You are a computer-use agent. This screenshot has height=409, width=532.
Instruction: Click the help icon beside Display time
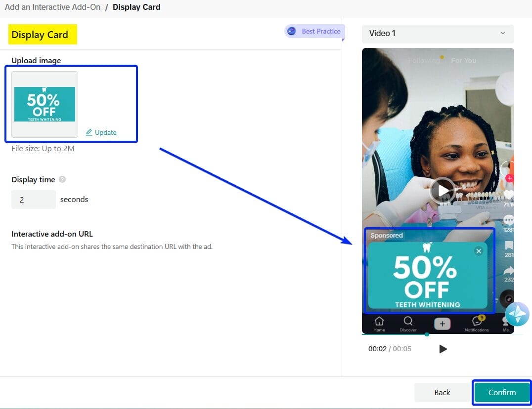62,180
